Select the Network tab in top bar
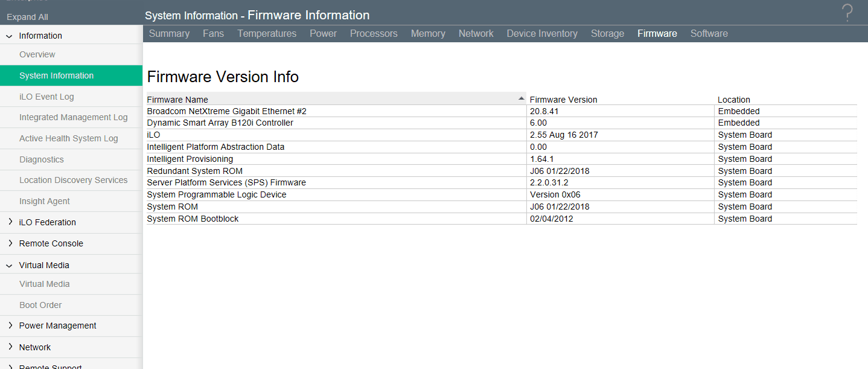Image resolution: width=868 pixels, height=369 pixels. 476,34
